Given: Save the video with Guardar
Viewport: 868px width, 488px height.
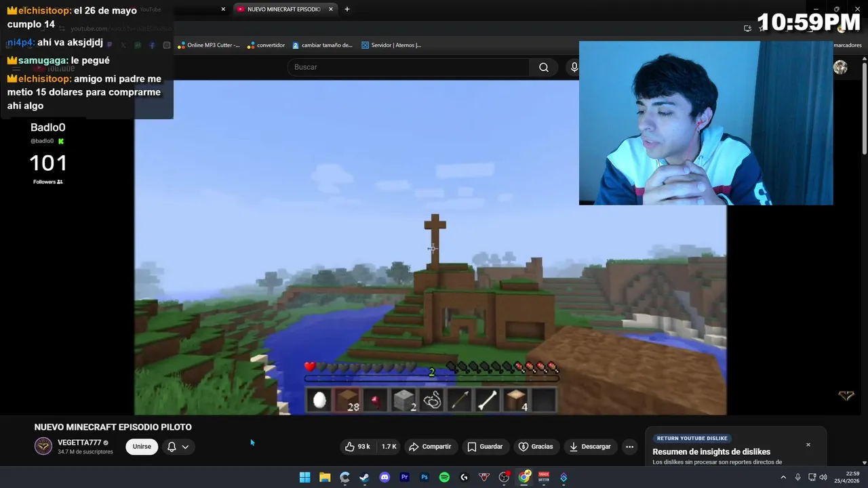Looking at the screenshot, I should (x=485, y=447).
